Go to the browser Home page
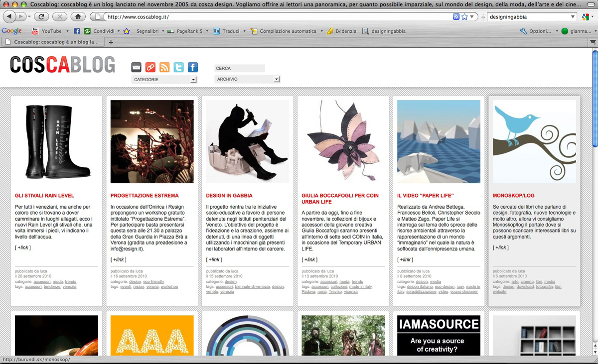This screenshot has height=364, width=598. [x=78, y=16]
